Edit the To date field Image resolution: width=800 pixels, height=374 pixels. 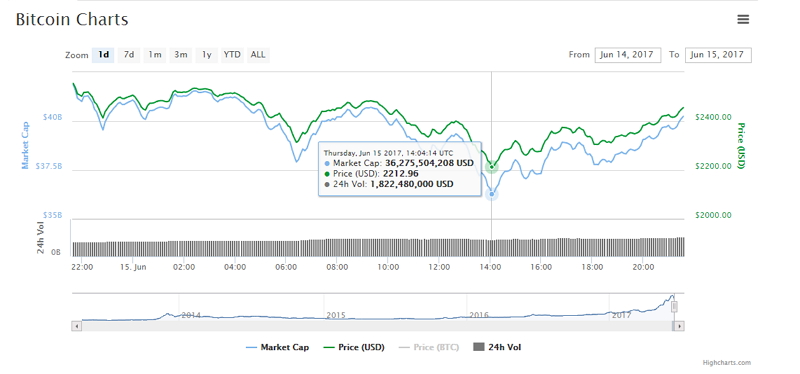(x=718, y=55)
